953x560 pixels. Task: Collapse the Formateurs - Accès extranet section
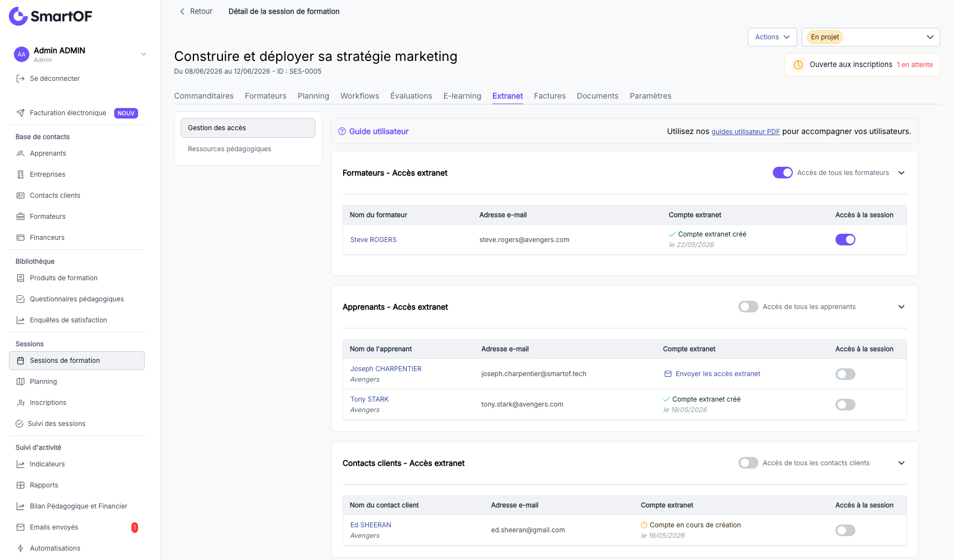pyautogui.click(x=901, y=173)
